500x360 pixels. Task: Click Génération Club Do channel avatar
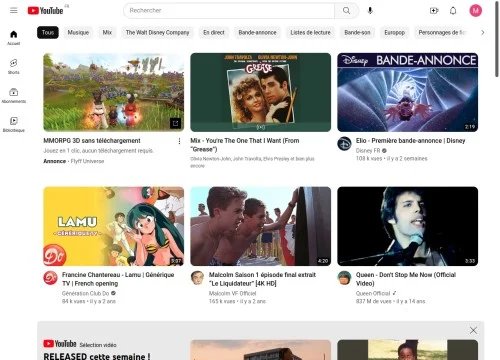(51, 278)
